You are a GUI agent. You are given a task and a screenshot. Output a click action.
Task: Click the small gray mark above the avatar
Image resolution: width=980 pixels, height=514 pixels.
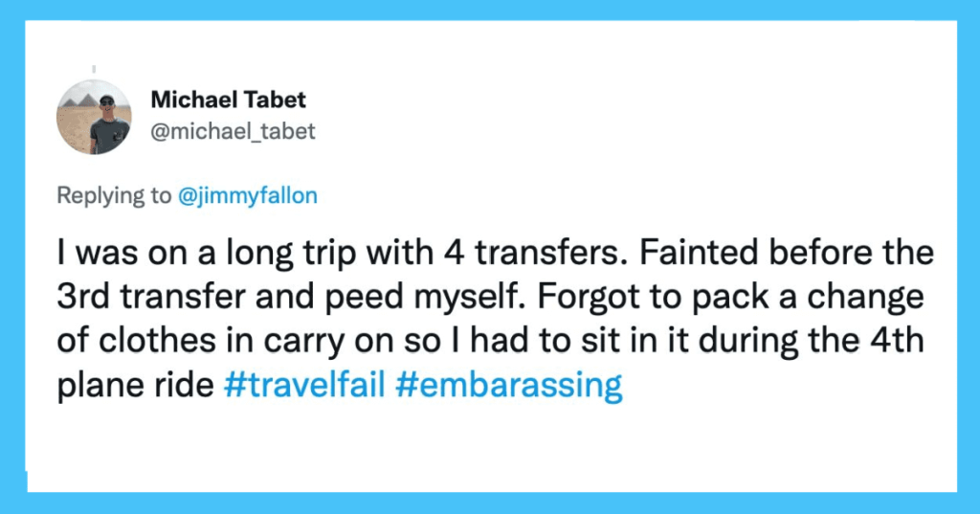(x=94, y=69)
